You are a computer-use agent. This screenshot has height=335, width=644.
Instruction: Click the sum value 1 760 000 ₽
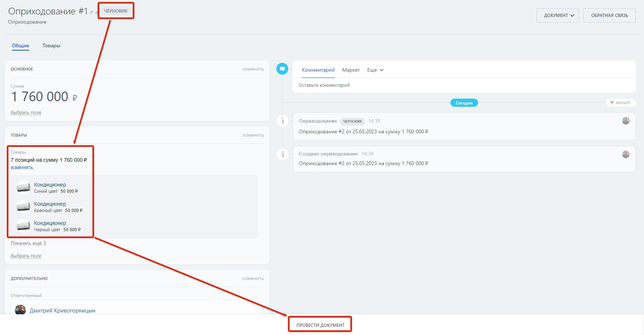click(x=44, y=97)
